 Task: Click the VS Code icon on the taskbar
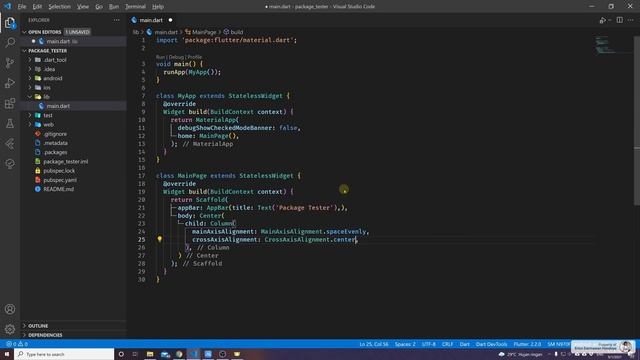[193, 354]
